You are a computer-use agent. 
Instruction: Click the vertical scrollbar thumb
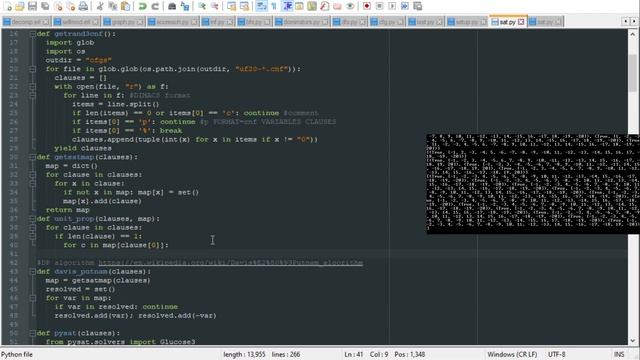(633, 73)
